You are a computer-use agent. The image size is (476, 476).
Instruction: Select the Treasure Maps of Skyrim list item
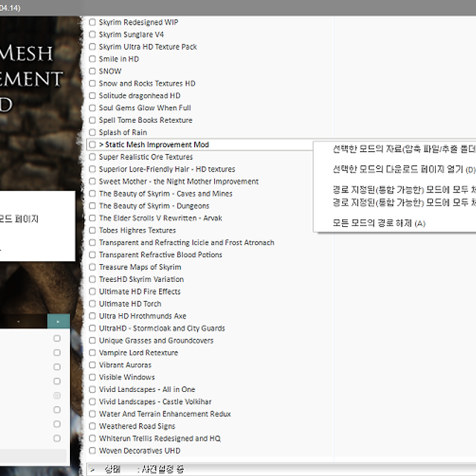[140, 267]
